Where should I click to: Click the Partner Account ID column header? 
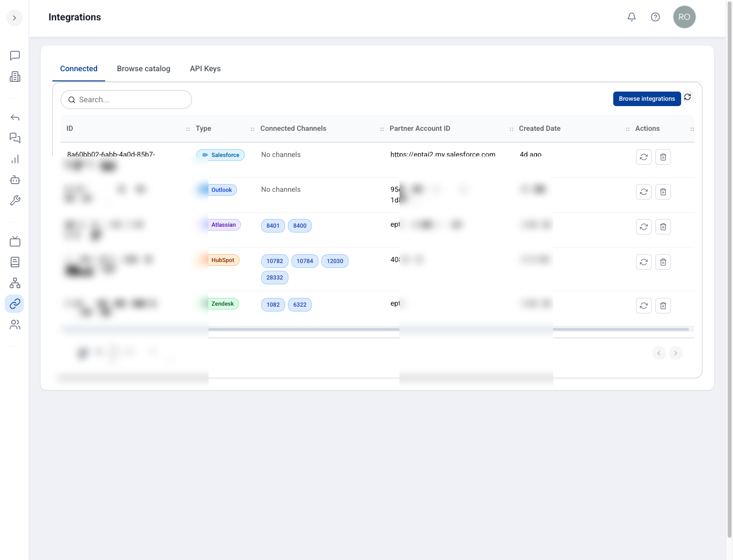tap(420, 128)
